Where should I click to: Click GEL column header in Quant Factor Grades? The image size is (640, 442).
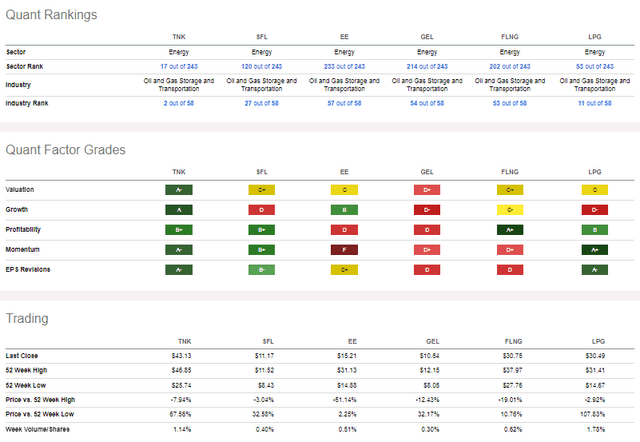click(427, 172)
